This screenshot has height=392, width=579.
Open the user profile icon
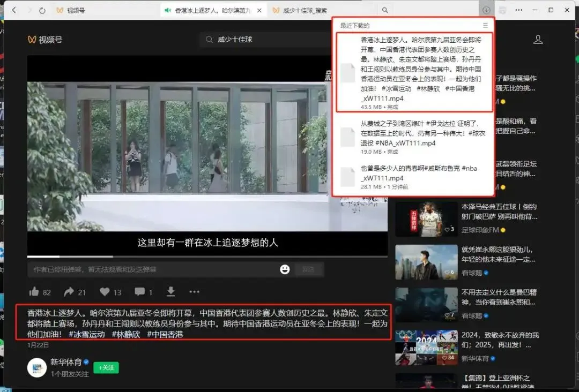coord(538,40)
